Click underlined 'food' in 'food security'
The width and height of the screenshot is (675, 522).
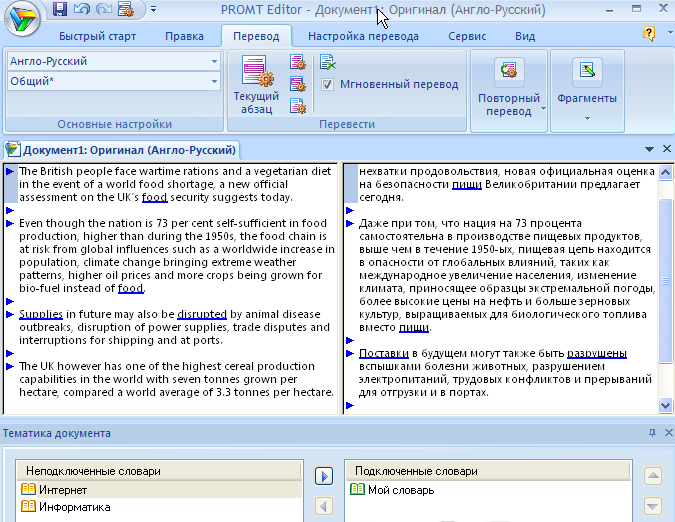tap(155, 197)
